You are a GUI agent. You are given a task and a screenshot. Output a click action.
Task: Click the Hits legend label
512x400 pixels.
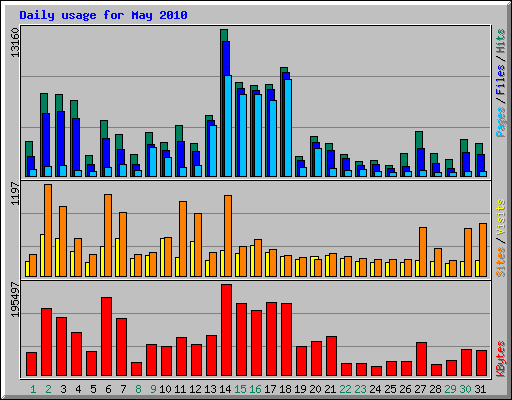click(x=501, y=41)
